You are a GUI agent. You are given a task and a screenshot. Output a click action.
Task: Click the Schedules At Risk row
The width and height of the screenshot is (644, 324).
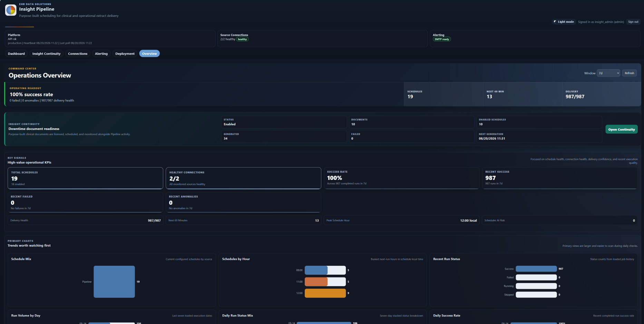(560, 220)
